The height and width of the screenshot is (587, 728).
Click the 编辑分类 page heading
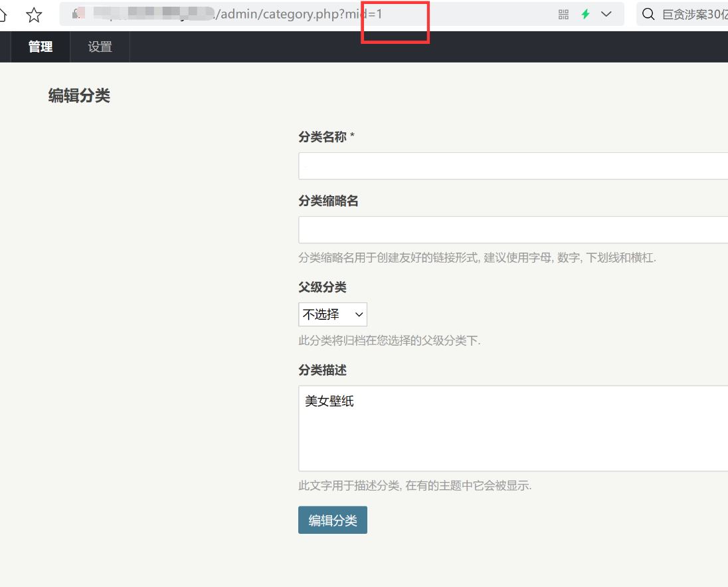79,96
